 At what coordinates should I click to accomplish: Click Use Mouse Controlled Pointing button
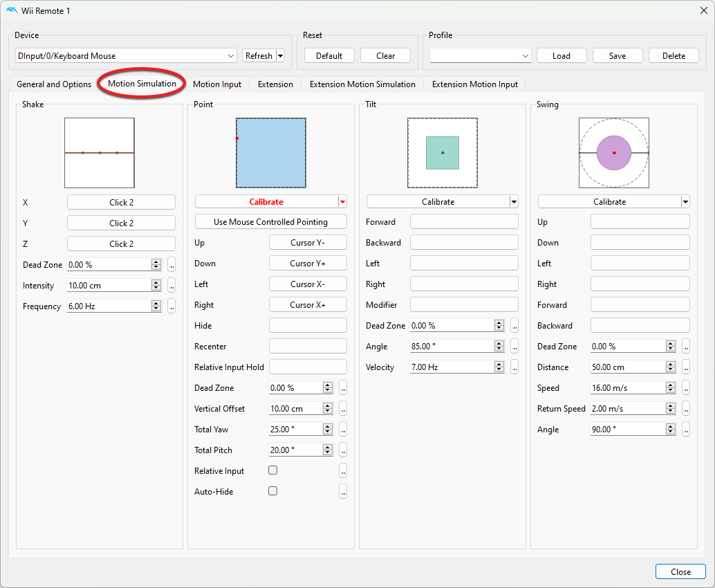point(271,222)
